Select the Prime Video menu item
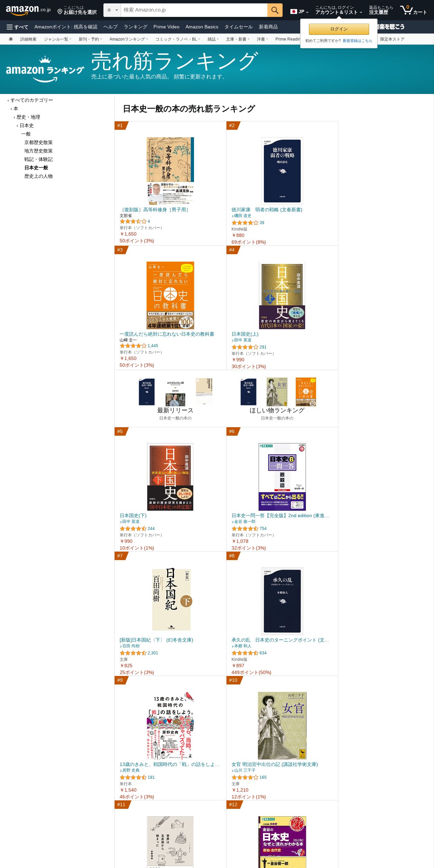This screenshot has width=434, height=868. tap(166, 27)
